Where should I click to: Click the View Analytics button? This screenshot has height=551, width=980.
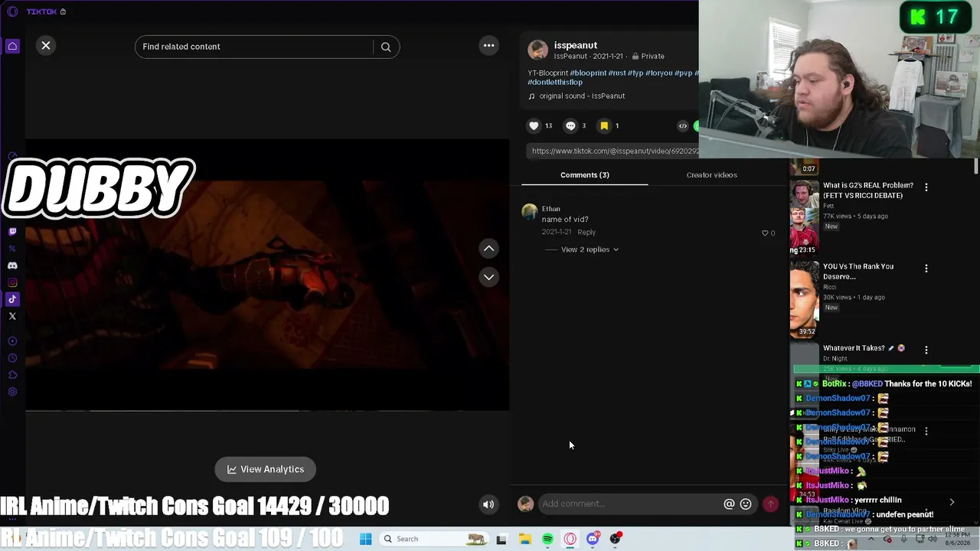pos(266,469)
